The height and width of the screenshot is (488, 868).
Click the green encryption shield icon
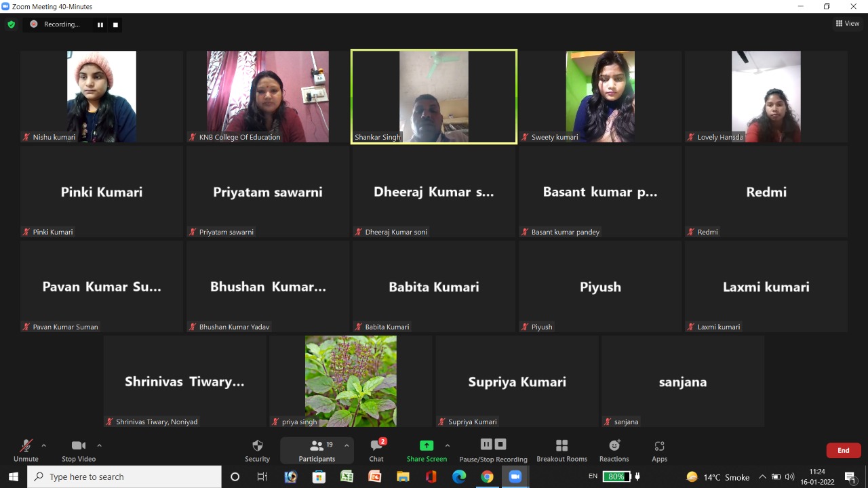pos(11,24)
